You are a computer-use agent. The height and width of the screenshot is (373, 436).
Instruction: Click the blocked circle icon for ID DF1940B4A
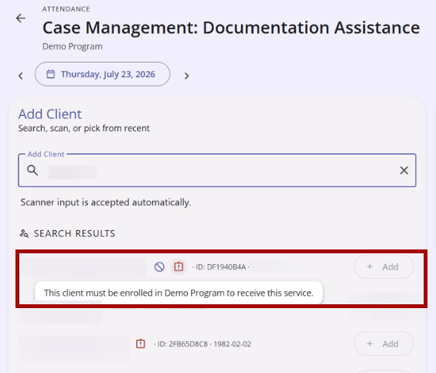click(x=159, y=267)
